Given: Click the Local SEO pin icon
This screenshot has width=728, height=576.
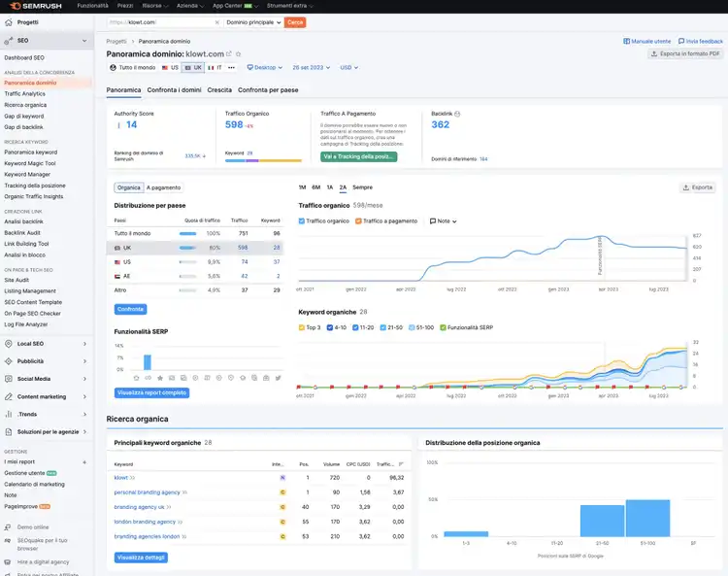Looking at the screenshot, I should pyautogui.click(x=9, y=344).
